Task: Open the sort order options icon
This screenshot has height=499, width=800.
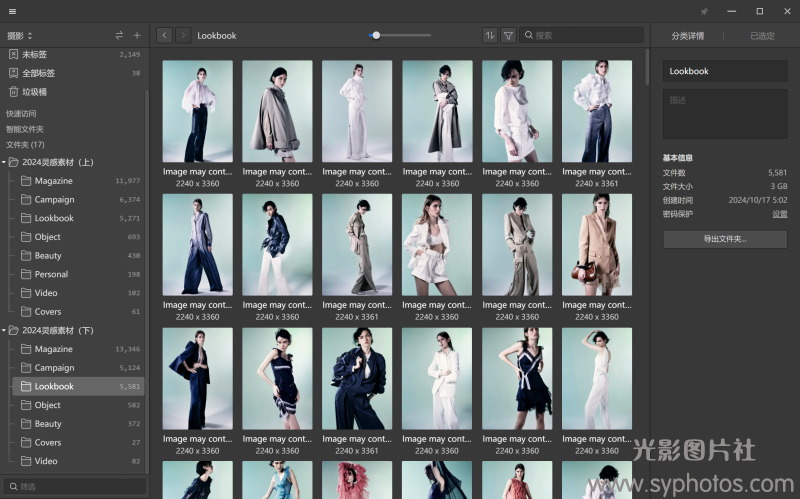Action: 490,35
